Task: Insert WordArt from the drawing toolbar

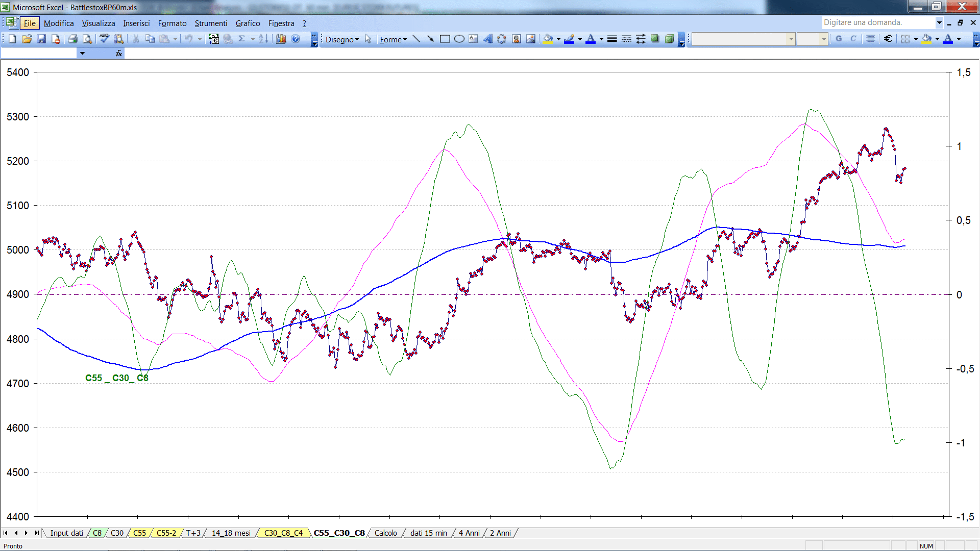Action: [x=488, y=39]
